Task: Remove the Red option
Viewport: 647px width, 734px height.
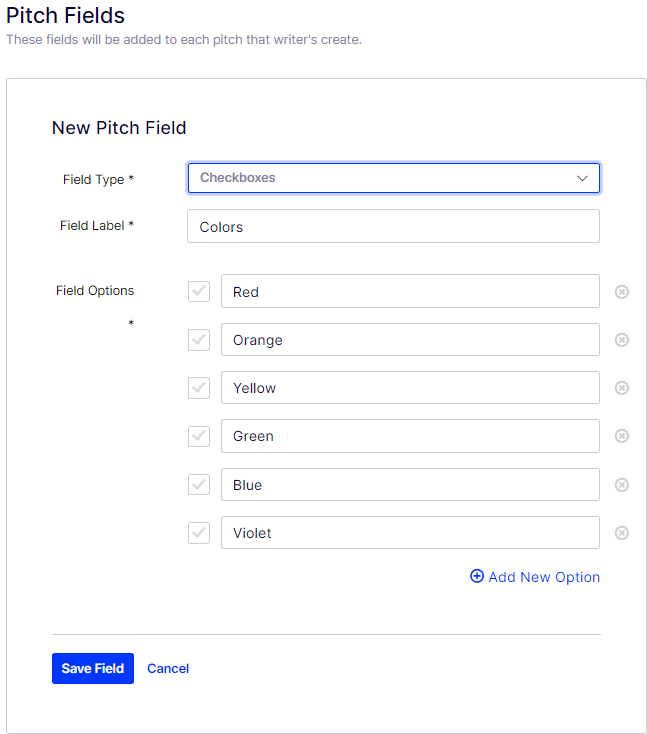Action: tap(621, 292)
